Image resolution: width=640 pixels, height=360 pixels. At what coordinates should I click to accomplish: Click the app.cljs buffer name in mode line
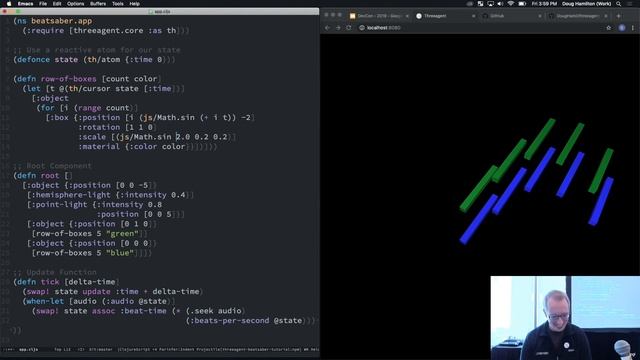(29, 350)
